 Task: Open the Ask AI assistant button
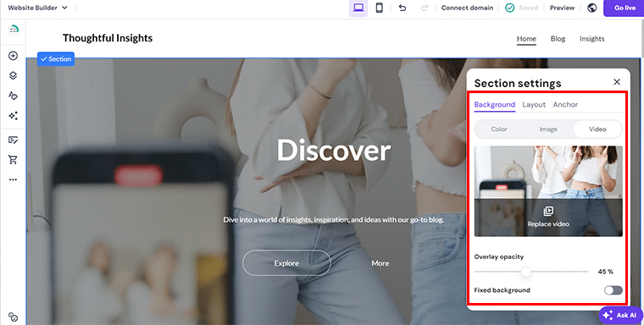620,315
